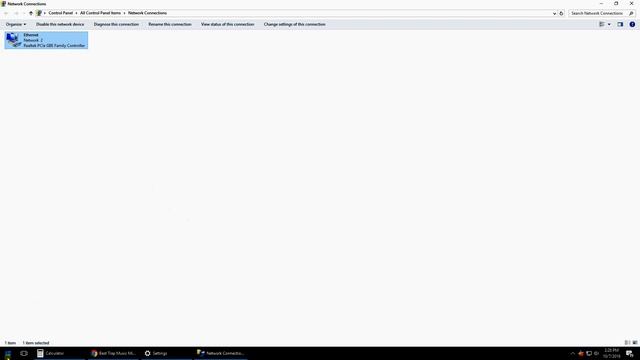The image size is (640, 360).
Task: Select the Ethernet adapter icon
Action: 13,40
